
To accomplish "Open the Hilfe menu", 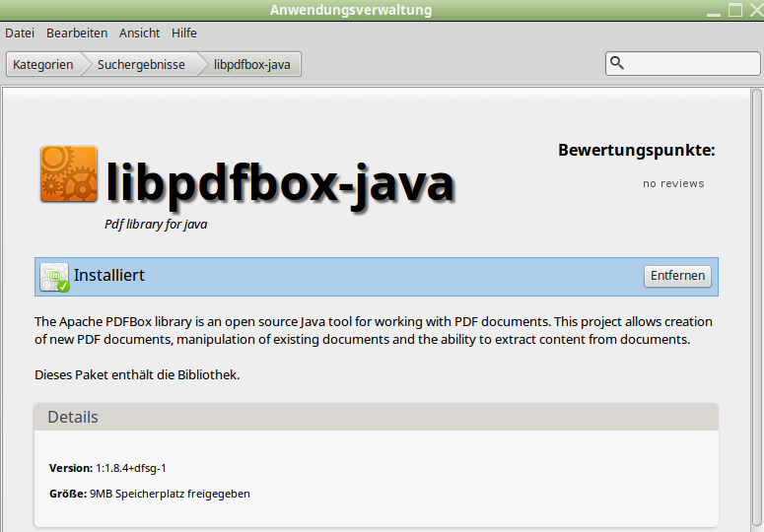I will 184,33.
